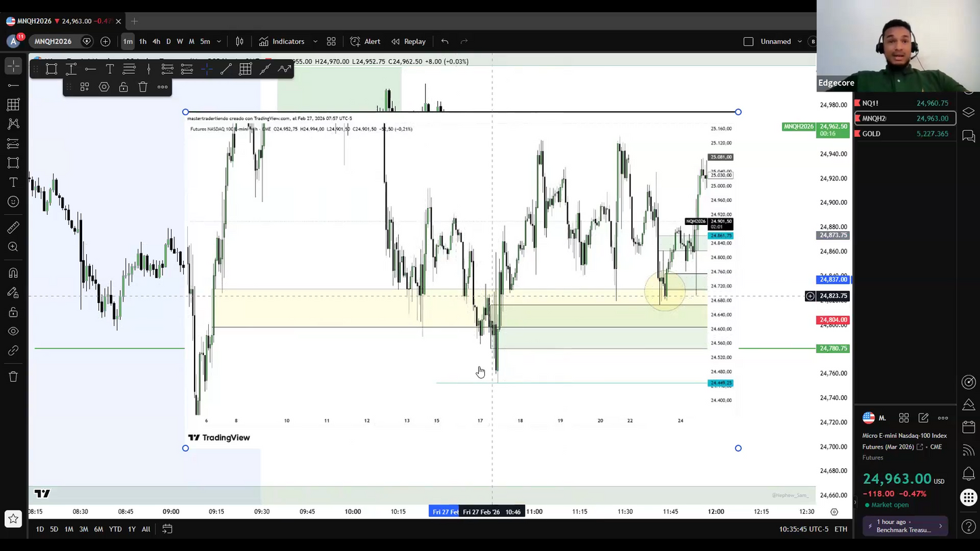
Task: Lock the drawing with padlock icon
Action: coord(123,87)
